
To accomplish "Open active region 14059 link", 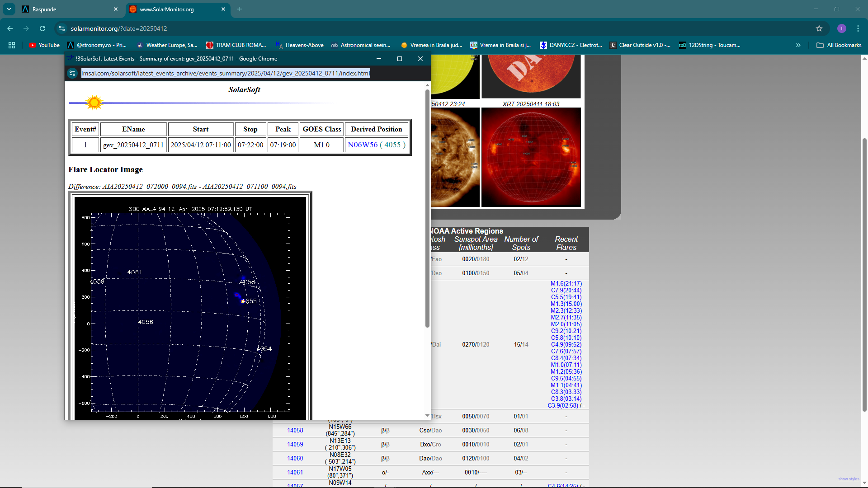I will (x=295, y=445).
